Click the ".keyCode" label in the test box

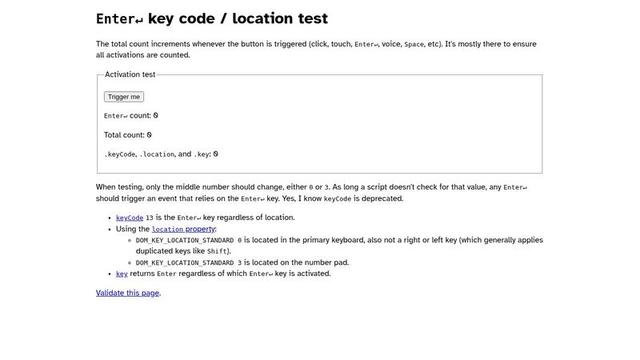coord(120,154)
